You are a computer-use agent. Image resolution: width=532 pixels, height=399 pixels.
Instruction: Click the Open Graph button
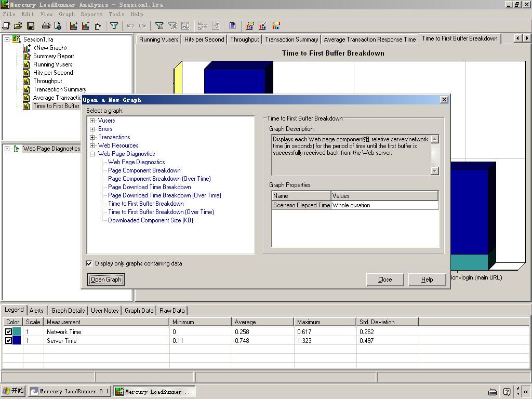(x=106, y=280)
